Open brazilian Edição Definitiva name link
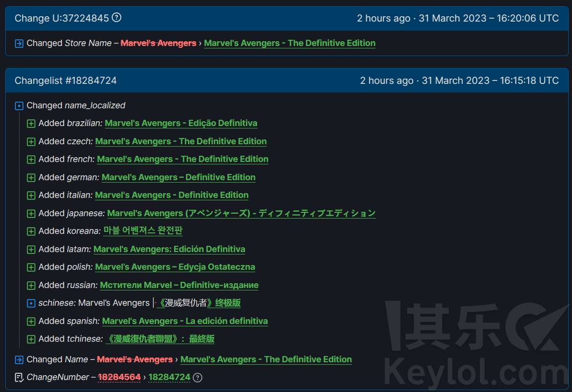572x392 pixels. [x=181, y=123]
